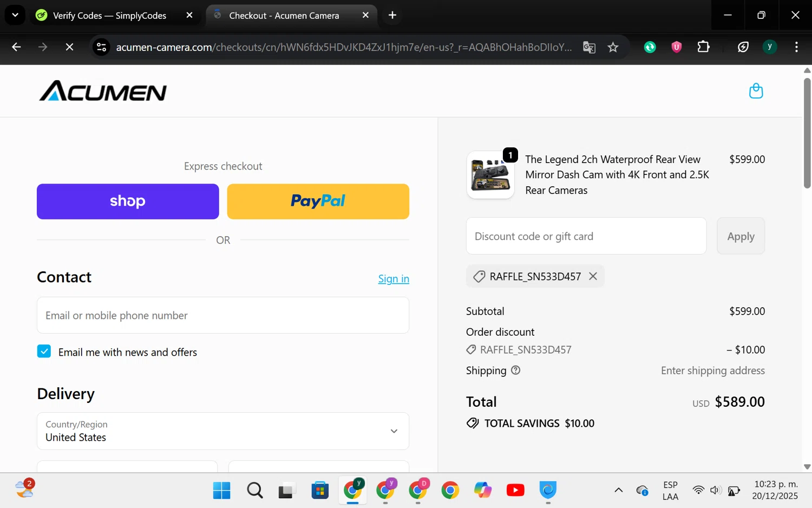Screen dimensions: 812x508
Task: Open the clock and date 10:23 p. m.
Action: (775, 490)
